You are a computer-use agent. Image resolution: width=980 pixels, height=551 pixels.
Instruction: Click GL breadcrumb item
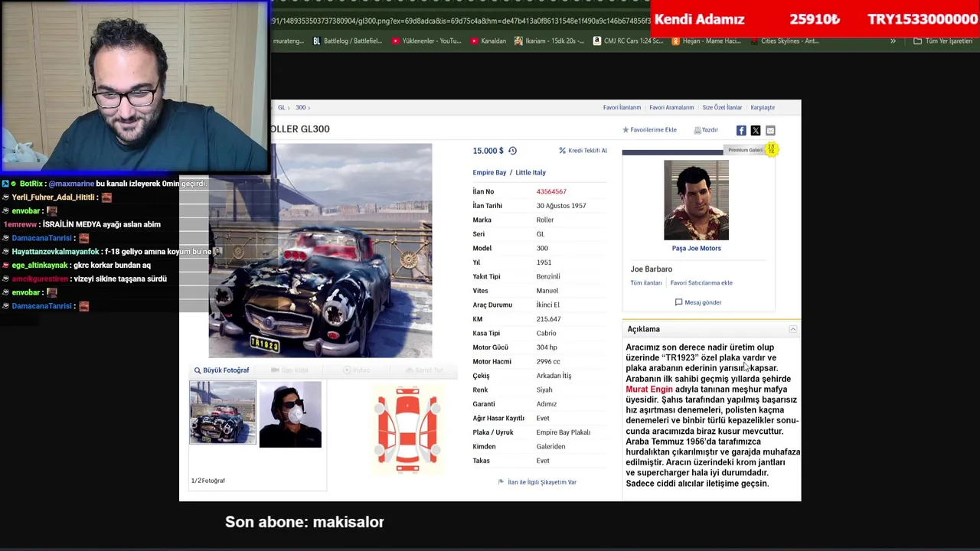[281, 108]
